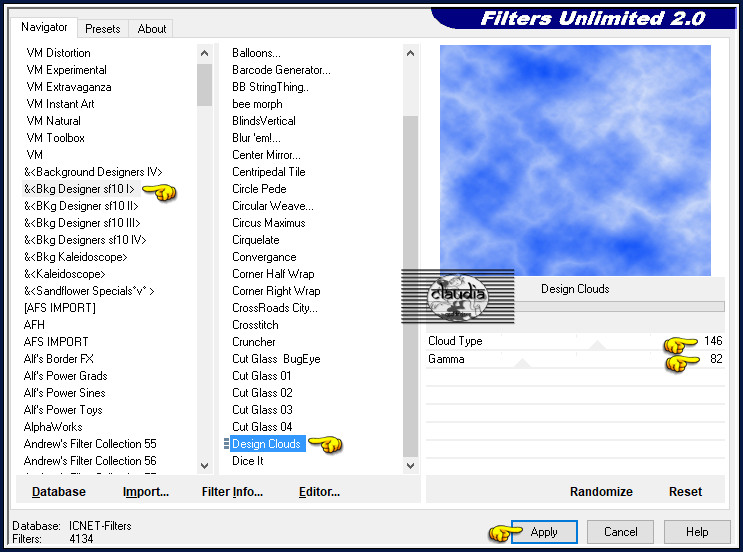
Task: Click the Cancel button
Action: 620,532
